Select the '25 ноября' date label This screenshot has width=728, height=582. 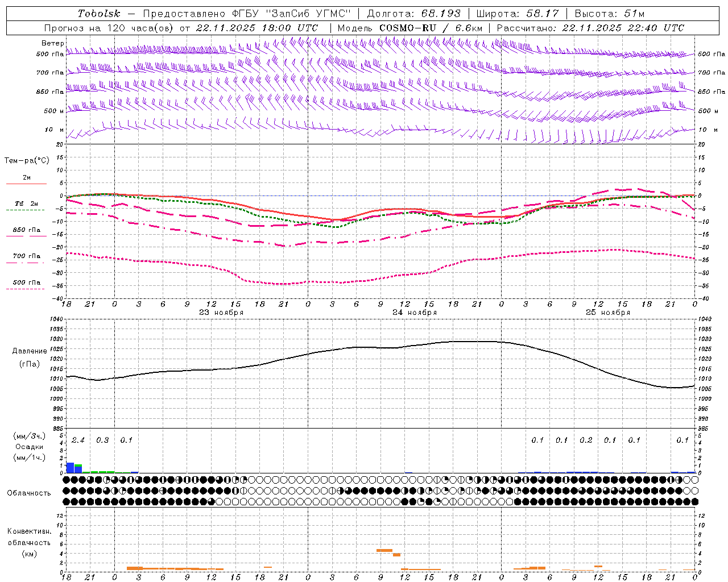608,313
